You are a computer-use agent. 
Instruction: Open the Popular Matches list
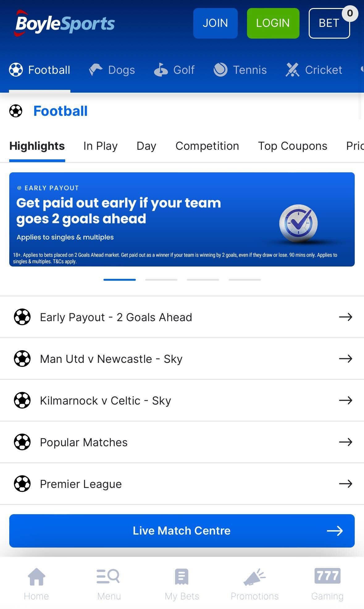(x=182, y=442)
